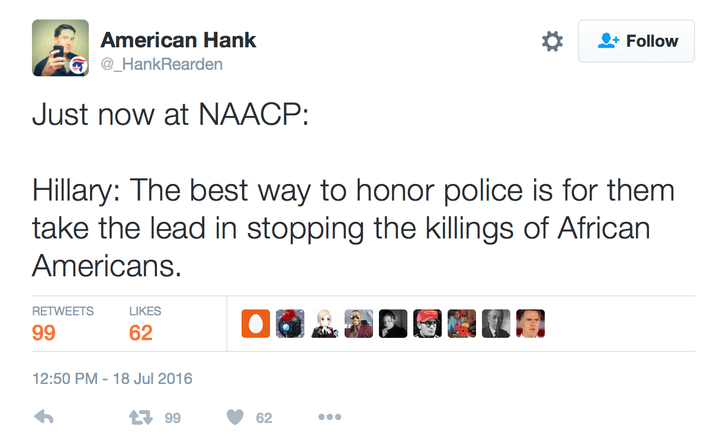Click the last avatar in the likers row
The width and height of the screenshot is (720, 439).
(530, 323)
